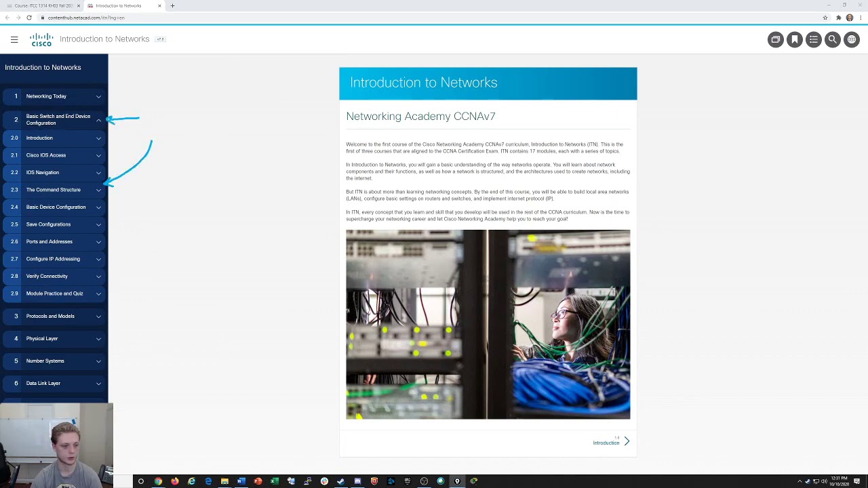Open the 2.4 Basic Device Configuration section
Screen dimensions: 868x488
click(x=54, y=207)
